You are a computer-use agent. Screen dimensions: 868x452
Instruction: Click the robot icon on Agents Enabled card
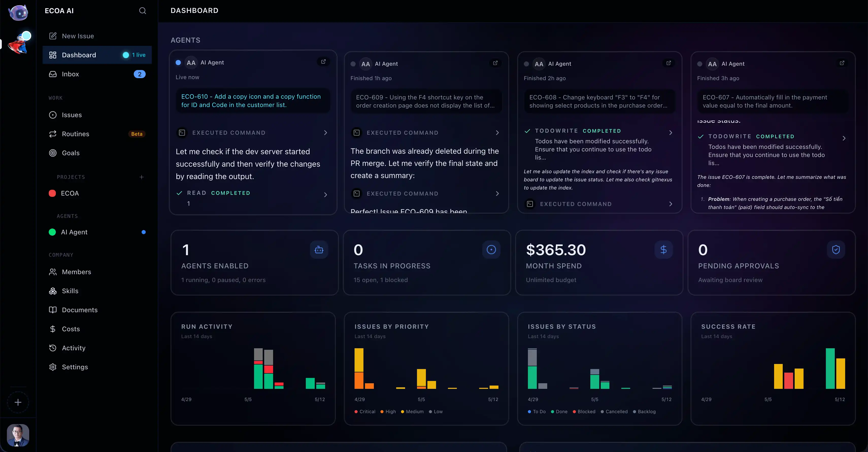319,250
